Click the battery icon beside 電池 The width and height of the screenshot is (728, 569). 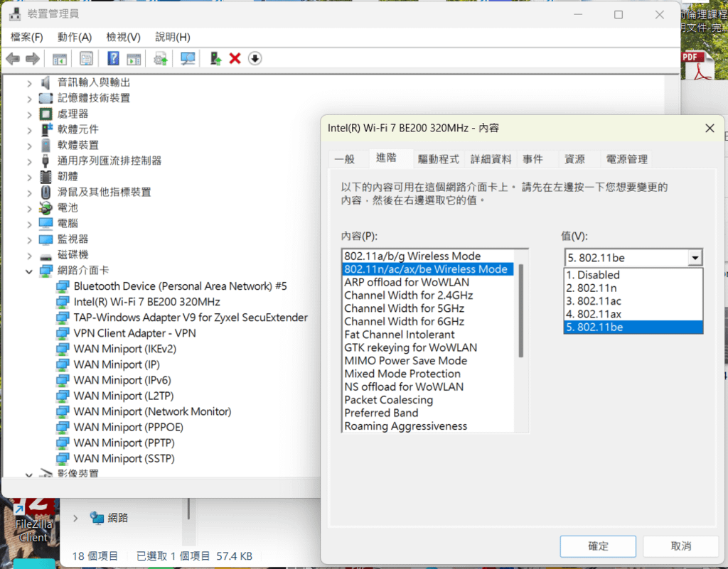pos(45,207)
